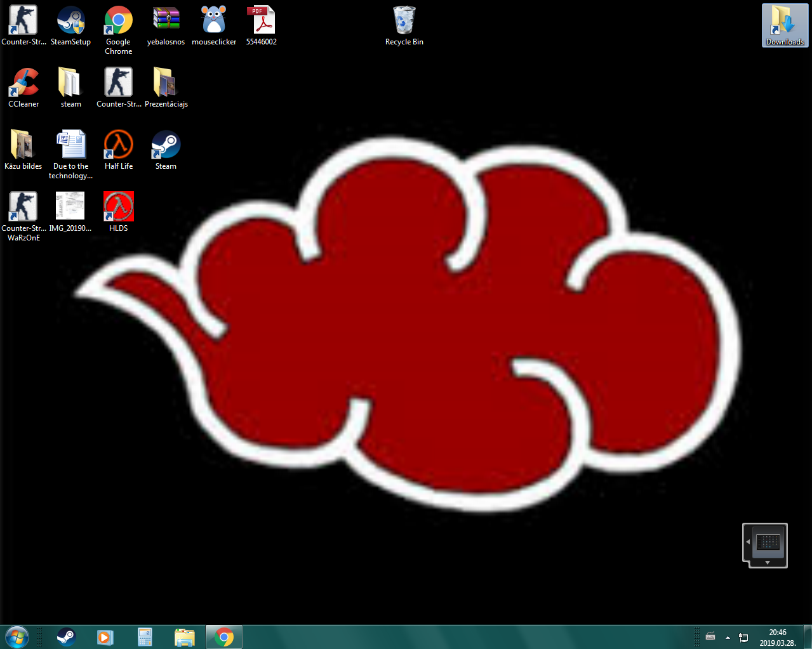Open the media player pinned to the taskbar
This screenshot has width=812, height=649.
click(x=105, y=637)
